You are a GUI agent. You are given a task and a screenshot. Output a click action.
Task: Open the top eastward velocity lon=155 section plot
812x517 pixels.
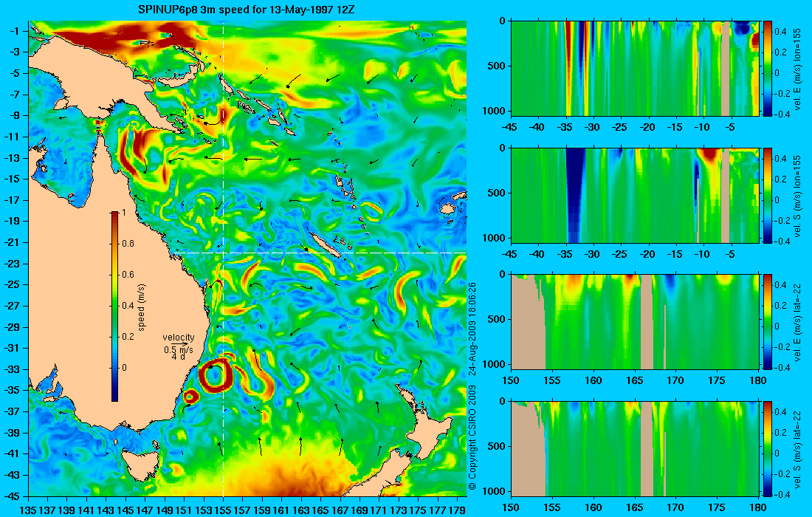click(635, 69)
